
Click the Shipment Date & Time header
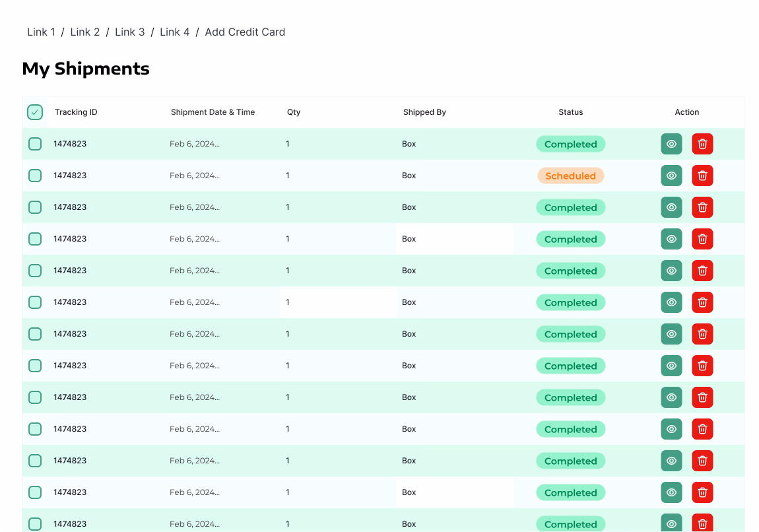coord(213,112)
